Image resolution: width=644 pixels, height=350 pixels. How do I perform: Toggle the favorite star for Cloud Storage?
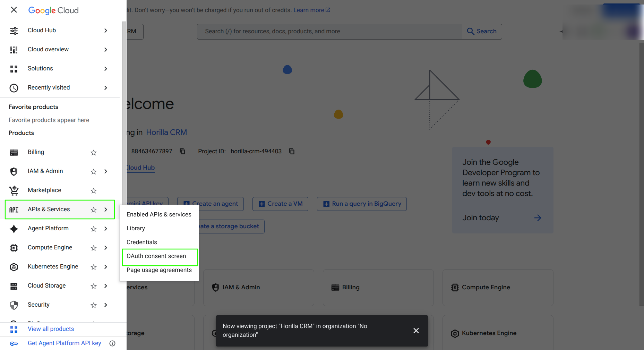click(x=94, y=286)
